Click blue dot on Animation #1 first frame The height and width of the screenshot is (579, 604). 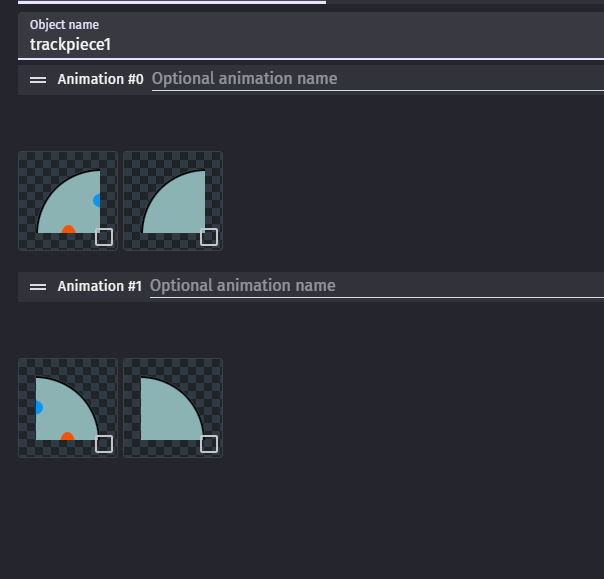pos(39,407)
